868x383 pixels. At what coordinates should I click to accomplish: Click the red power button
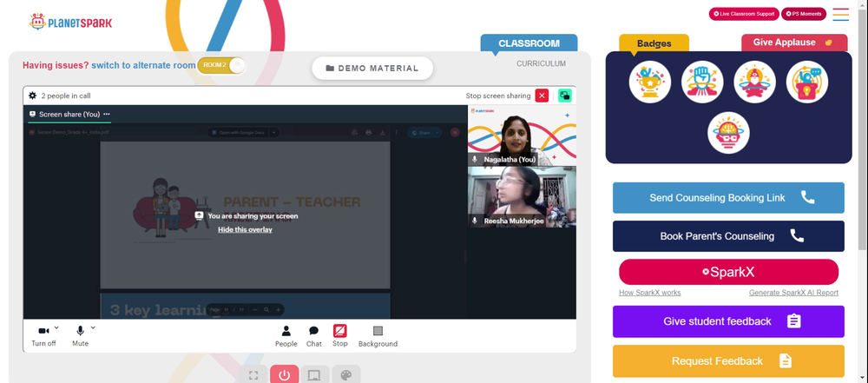[285, 375]
